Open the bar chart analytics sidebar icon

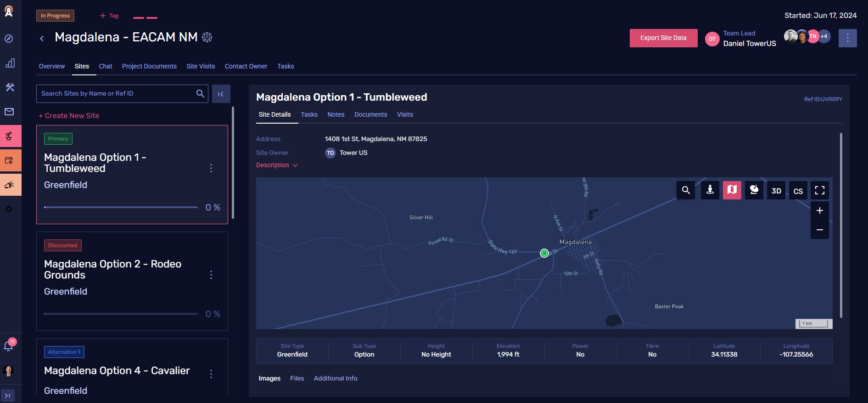click(10, 63)
